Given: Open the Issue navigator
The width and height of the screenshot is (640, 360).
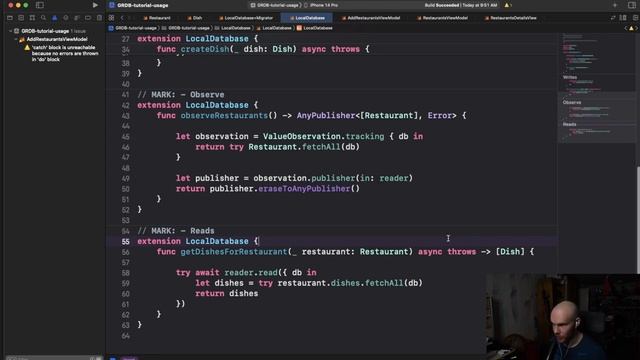Looking at the screenshot, I should click(54, 18).
